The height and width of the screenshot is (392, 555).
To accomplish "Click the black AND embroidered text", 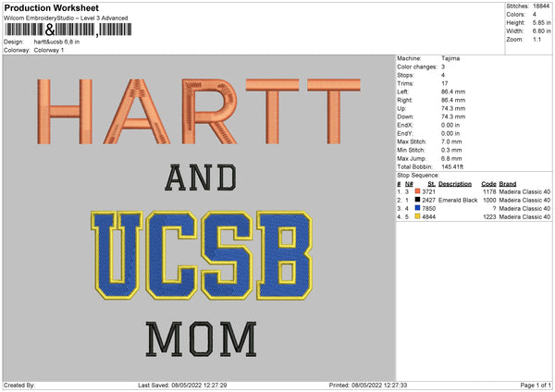I will [201, 178].
